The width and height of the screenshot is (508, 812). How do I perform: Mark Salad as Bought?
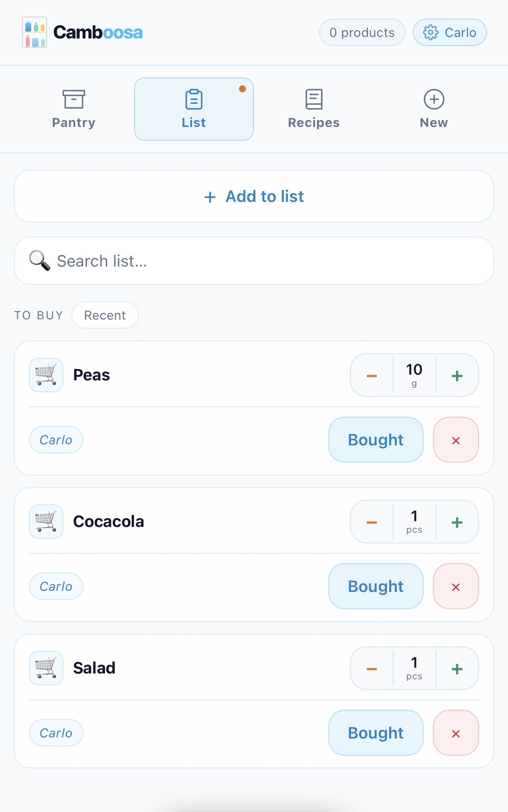376,733
